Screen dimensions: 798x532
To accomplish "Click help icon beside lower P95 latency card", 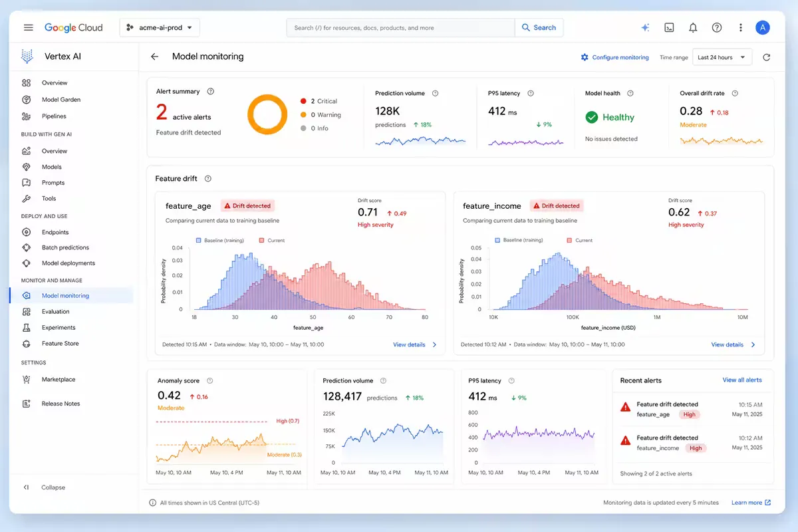I will [512, 380].
